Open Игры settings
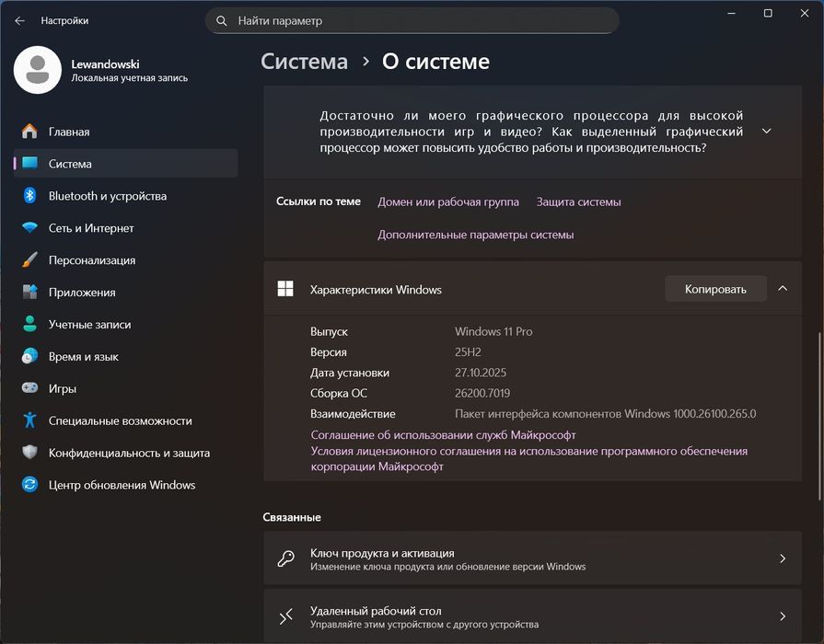 [125, 388]
